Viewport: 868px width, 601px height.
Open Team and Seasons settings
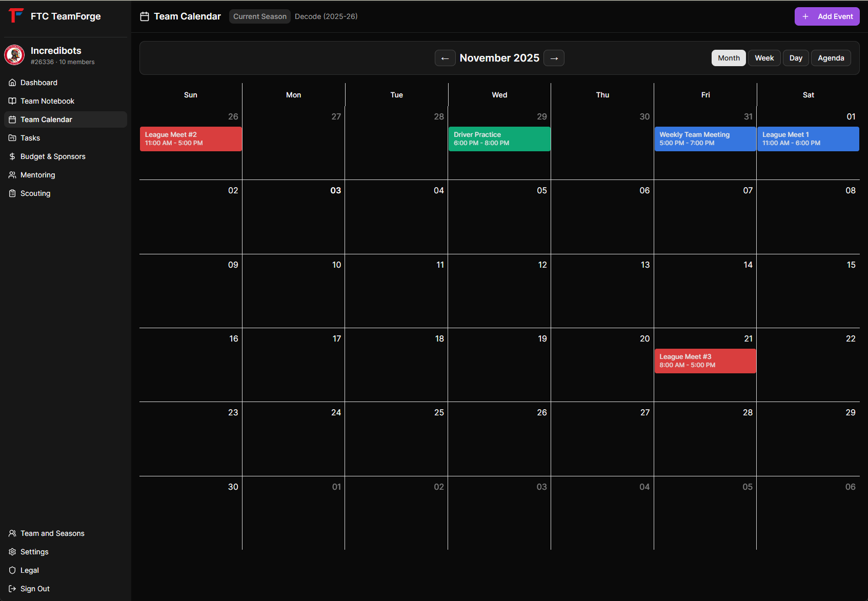point(52,533)
